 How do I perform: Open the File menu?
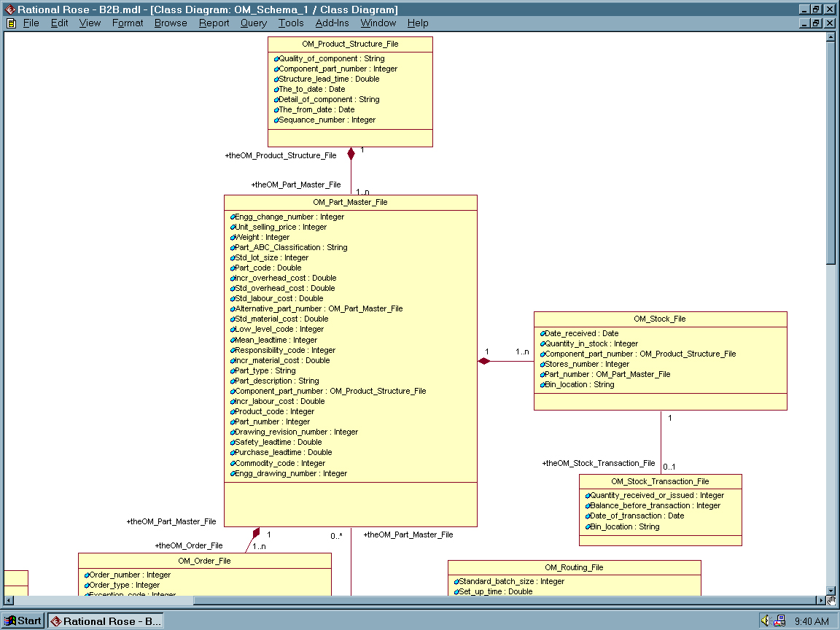(x=31, y=23)
